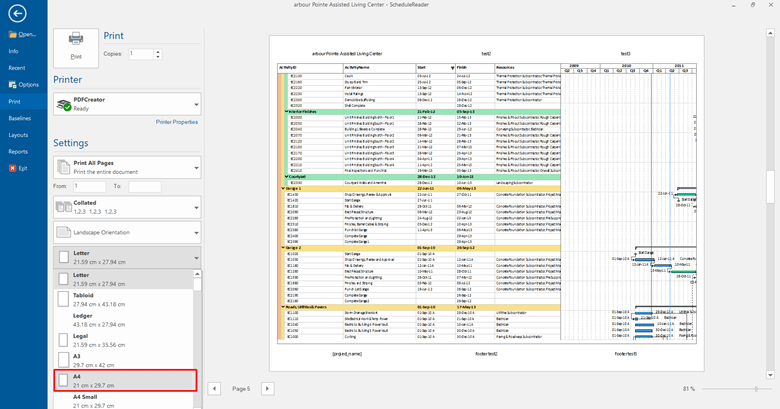Image resolution: width=780 pixels, height=409 pixels.
Task: Choose A4 Small paper size
Action: pyautogui.click(x=123, y=401)
